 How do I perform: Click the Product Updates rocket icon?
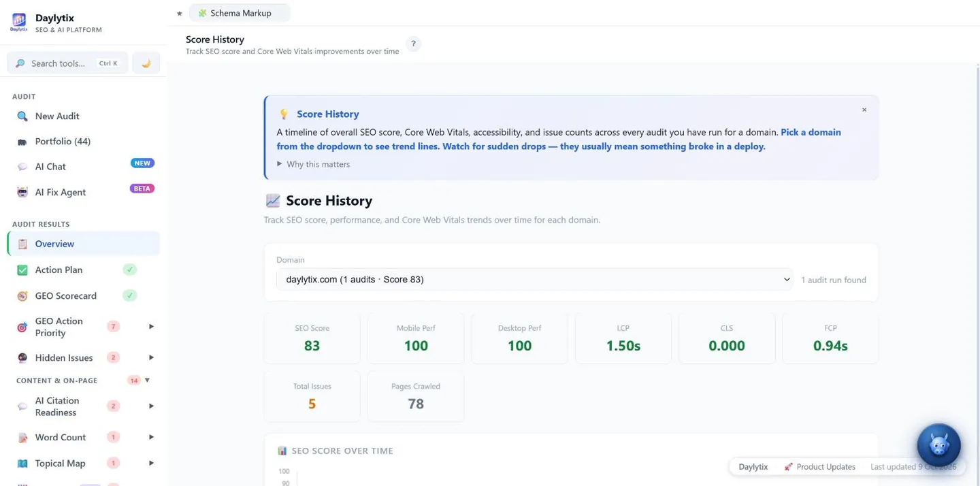[x=788, y=467]
